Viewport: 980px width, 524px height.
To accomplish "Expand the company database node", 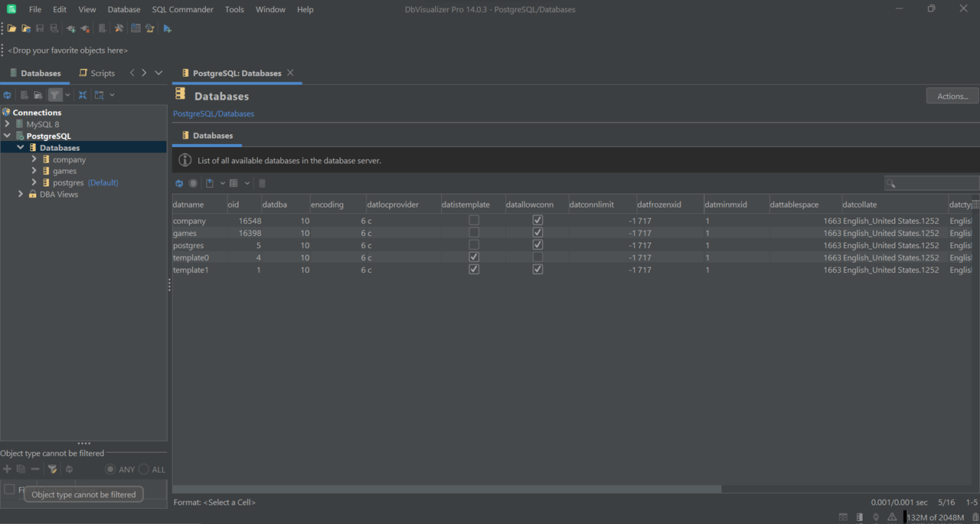I will pos(34,159).
